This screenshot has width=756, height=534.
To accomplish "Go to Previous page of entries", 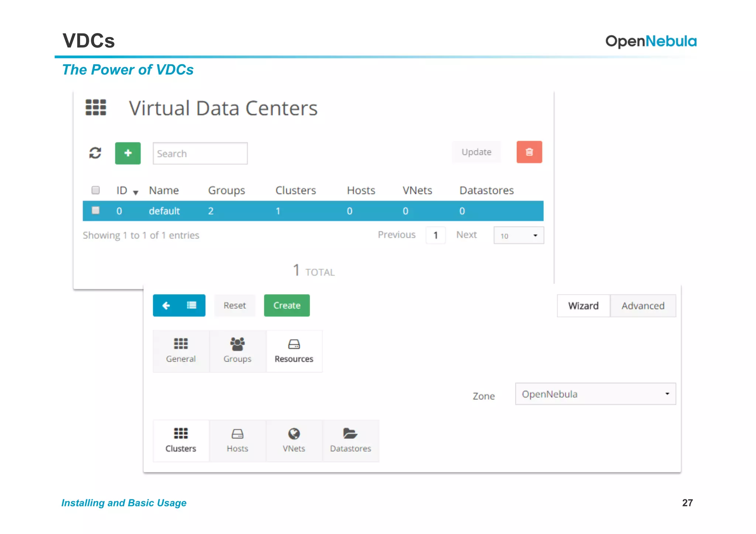I will tap(396, 235).
